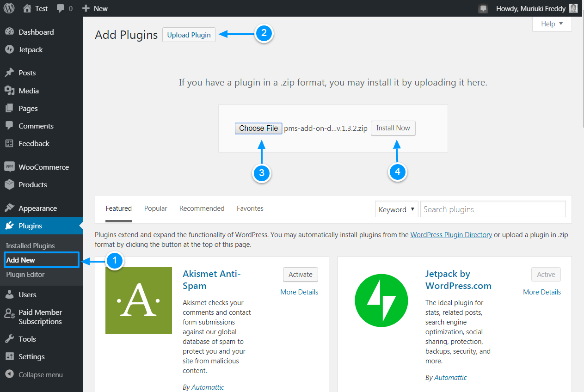This screenshot has width=584, height=392.
Task: Activate the Akismet Anti-Spam plugin
Action: point(301,274)
